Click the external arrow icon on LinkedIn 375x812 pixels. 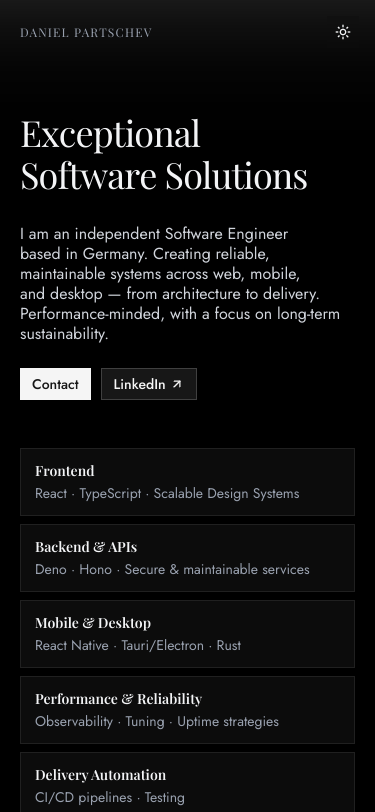(177, 384)
